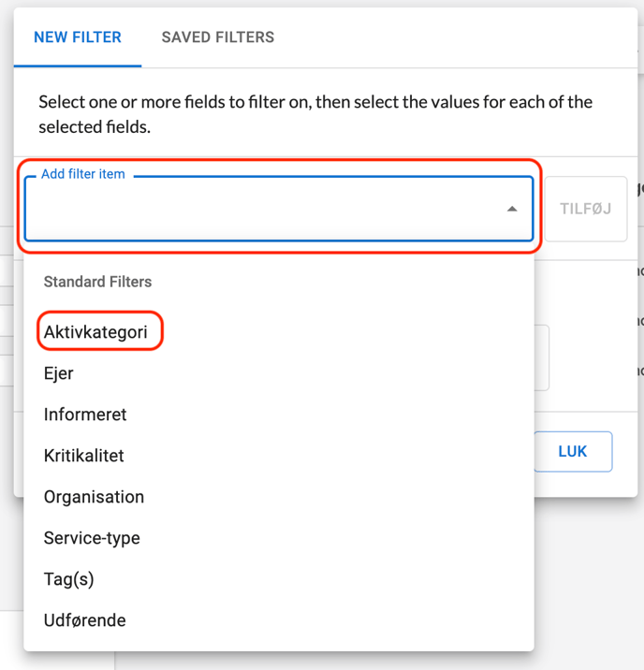Select Service-type from Standard Filters
This screenshot has height=670, width=644.
click(x=92, y=538)
